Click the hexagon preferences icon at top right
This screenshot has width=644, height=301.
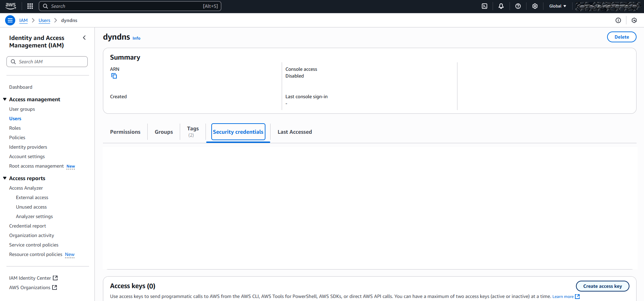(x=634, y=20)
